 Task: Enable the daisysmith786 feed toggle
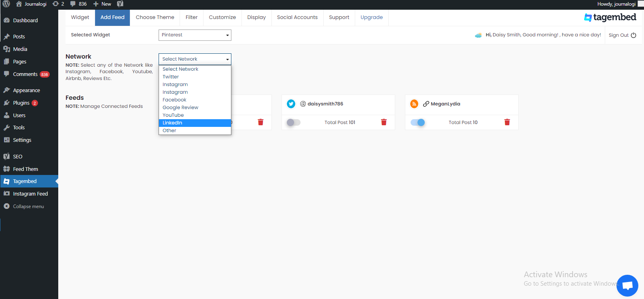pos(294,122)
